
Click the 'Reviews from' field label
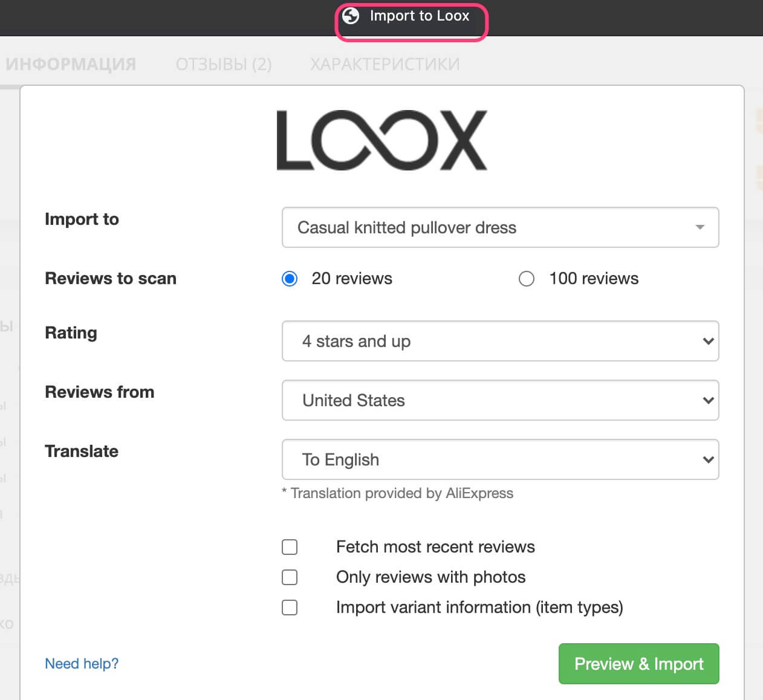click(100, 392)
